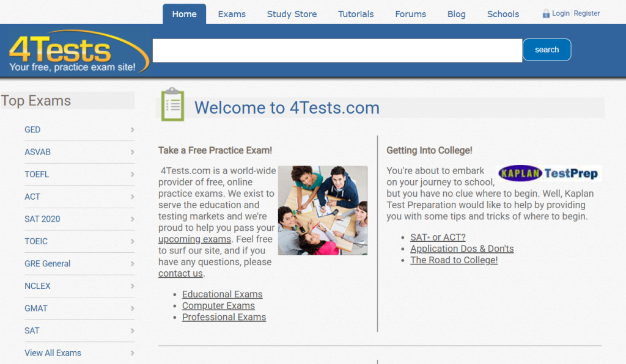Click the chevron next to ASVAB

pyautogui.click(x=132, y=152)
